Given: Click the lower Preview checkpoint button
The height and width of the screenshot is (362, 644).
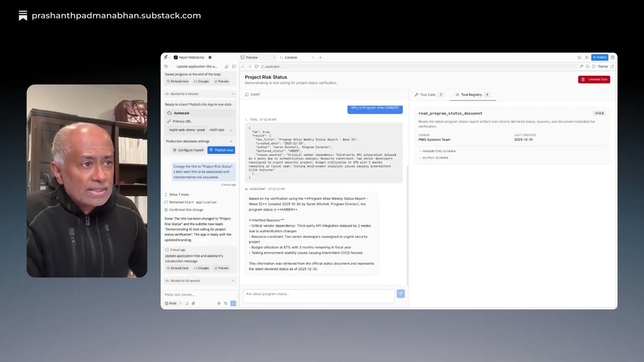Looking at the screenshot, I should (x=221, y=268).
